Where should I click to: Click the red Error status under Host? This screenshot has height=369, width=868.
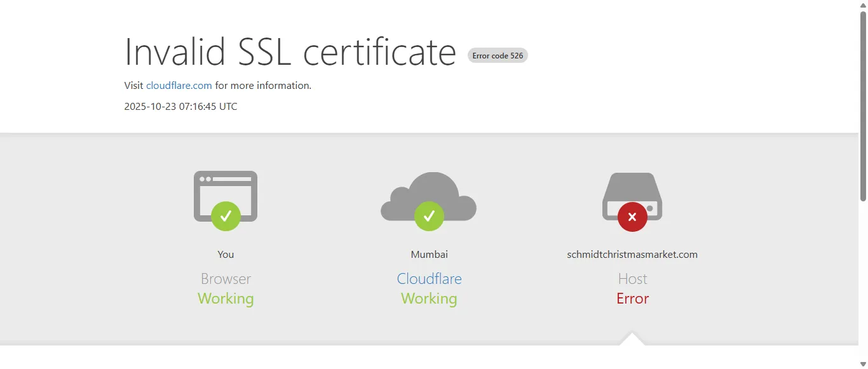click(632, 299)
